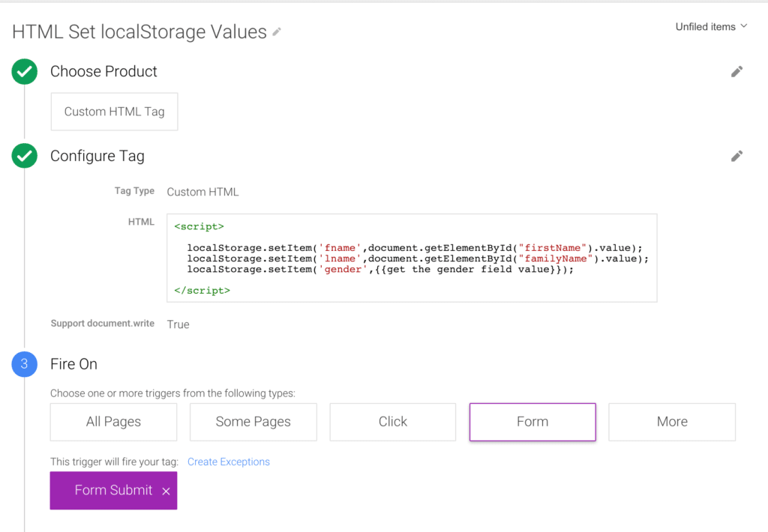Click the Support document.write label
Image resolution: width=768 pixels, height=532 pixels.
(x=102, y=324)
